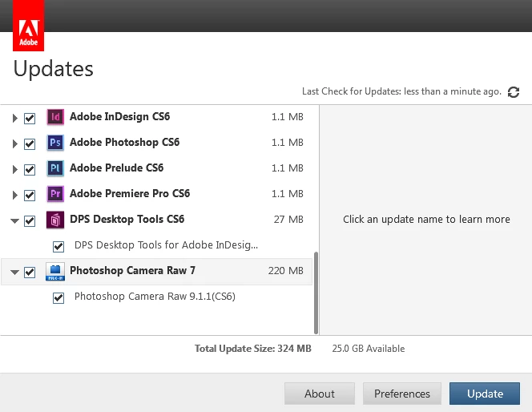Click the Photoshop Camera Raw 7 plug-in icon
Screen dimensions: 532x412
coord(55,271)
